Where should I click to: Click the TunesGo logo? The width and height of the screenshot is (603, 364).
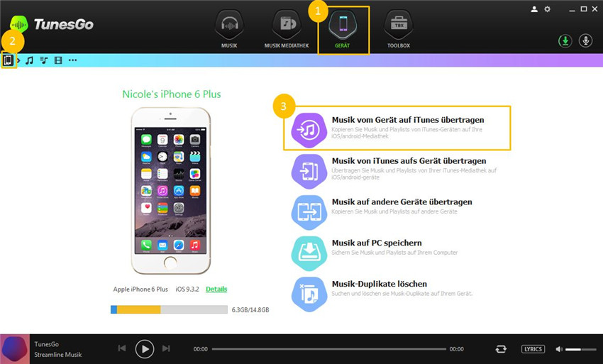point(52,25)
